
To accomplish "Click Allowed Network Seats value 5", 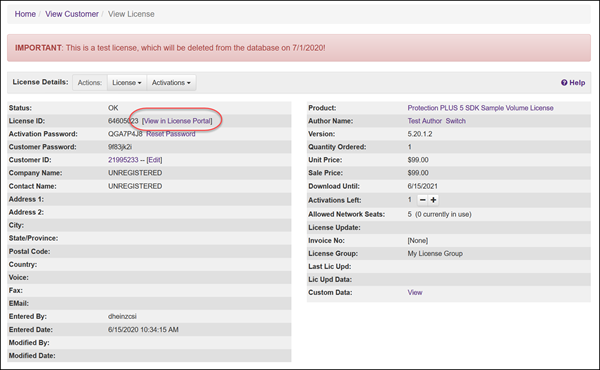I will [409, 214].
